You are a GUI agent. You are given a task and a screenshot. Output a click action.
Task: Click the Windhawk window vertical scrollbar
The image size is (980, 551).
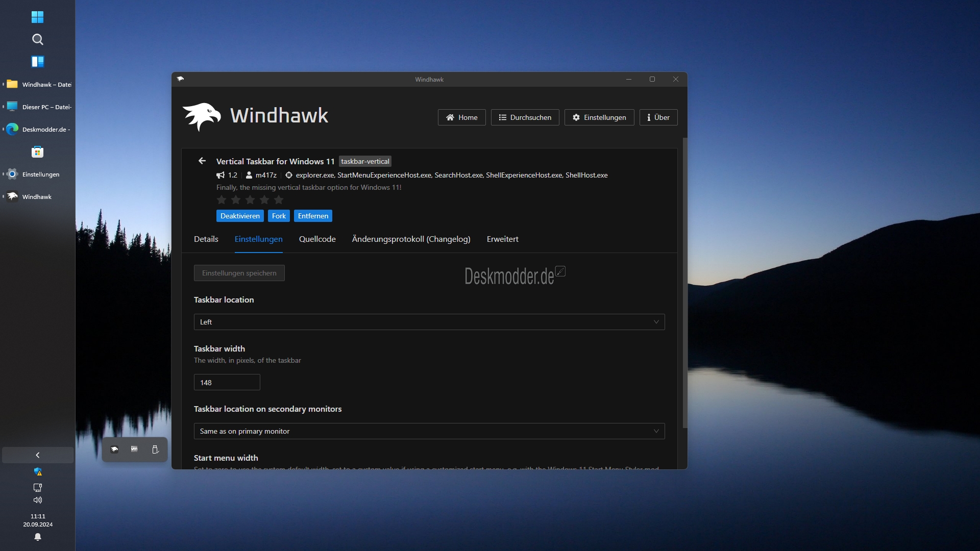coord(685,283)
